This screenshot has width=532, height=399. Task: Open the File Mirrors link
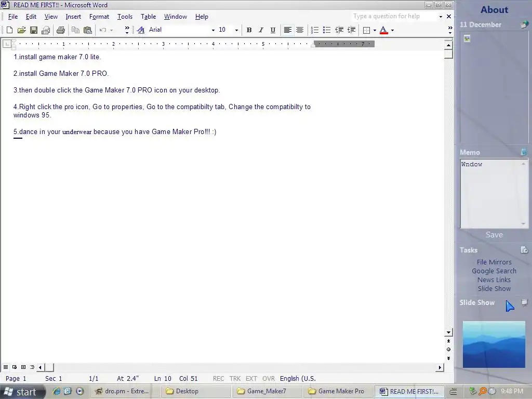point(494,262)
